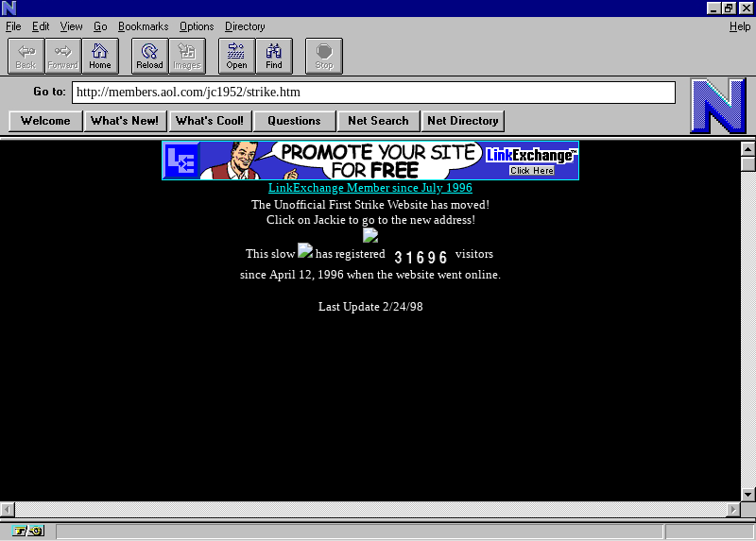Click inside the Go to URL field
756x541 pixels.
pos(373,93)
